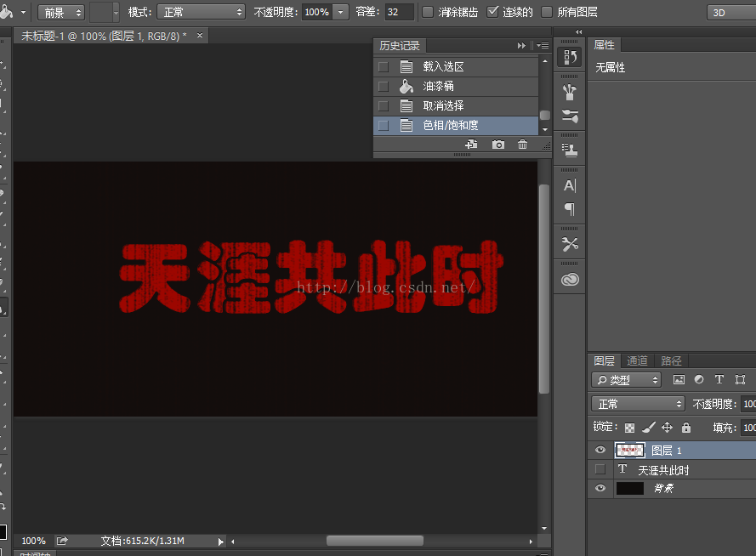Uncheck the 连续的 contiguous checkbox
This screenshot has width=756, height=556.
click(x=492, y=12)
